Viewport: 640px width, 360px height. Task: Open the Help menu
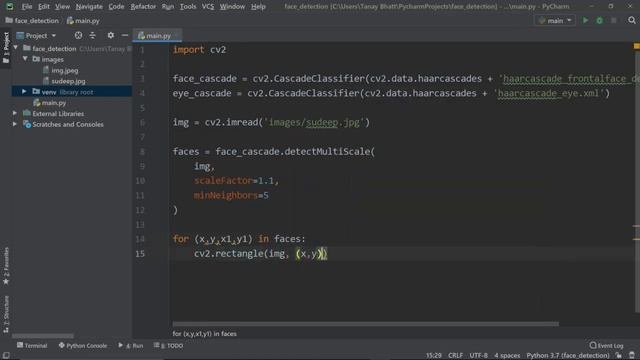[258, 7]
